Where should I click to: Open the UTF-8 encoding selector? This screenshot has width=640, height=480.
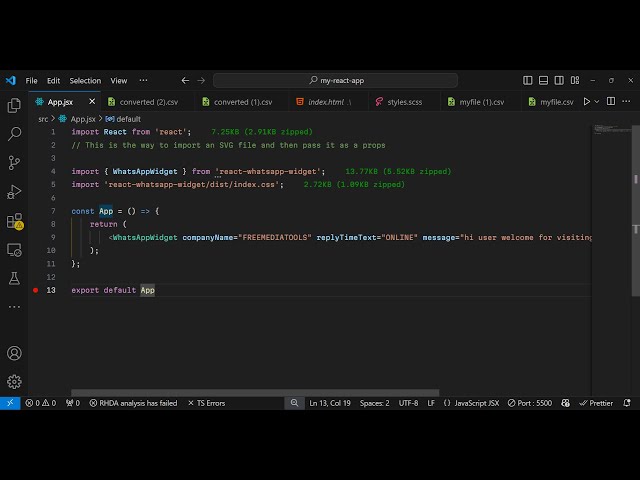[x=408, y=403]
